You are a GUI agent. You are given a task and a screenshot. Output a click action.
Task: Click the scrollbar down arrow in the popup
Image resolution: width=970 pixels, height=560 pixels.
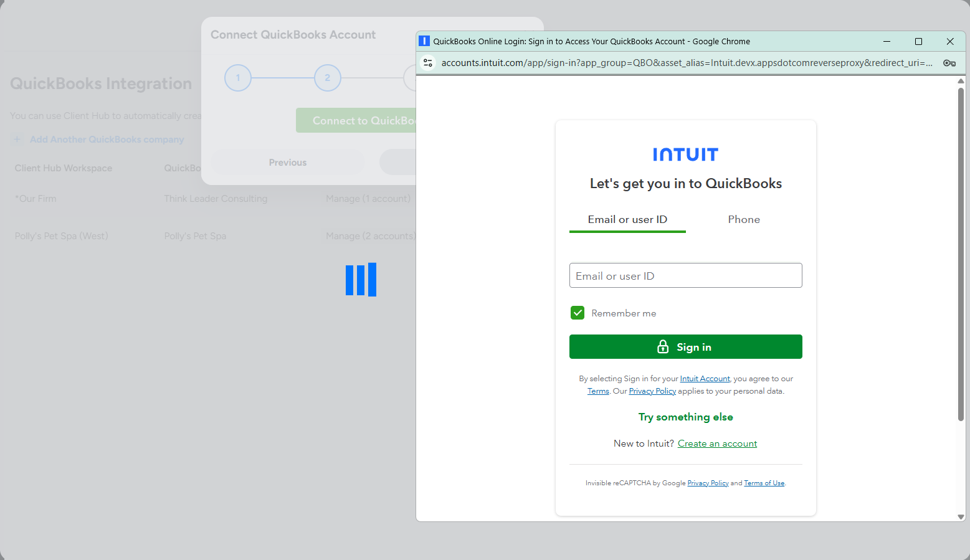pyautogui.click(x=961, y=516)
